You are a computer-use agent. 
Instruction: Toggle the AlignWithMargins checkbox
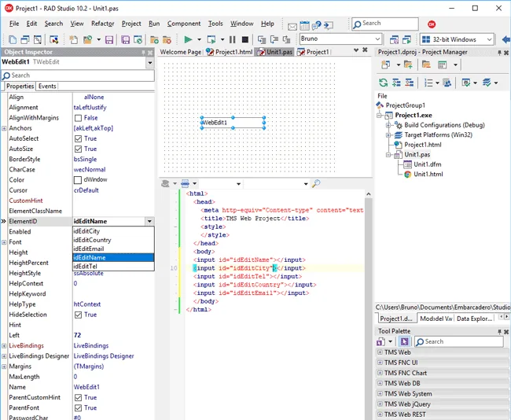click(78, 118)
